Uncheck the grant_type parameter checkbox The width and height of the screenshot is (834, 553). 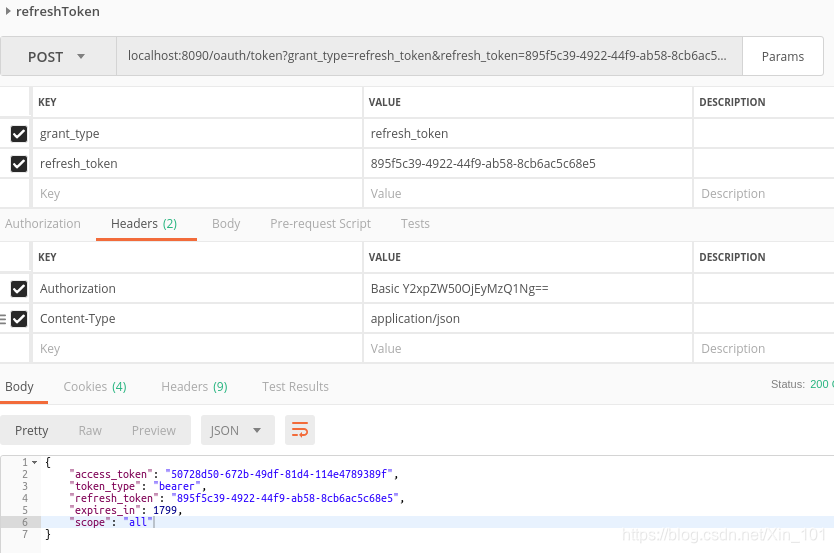pyautogui.click(x=19, y=133)
